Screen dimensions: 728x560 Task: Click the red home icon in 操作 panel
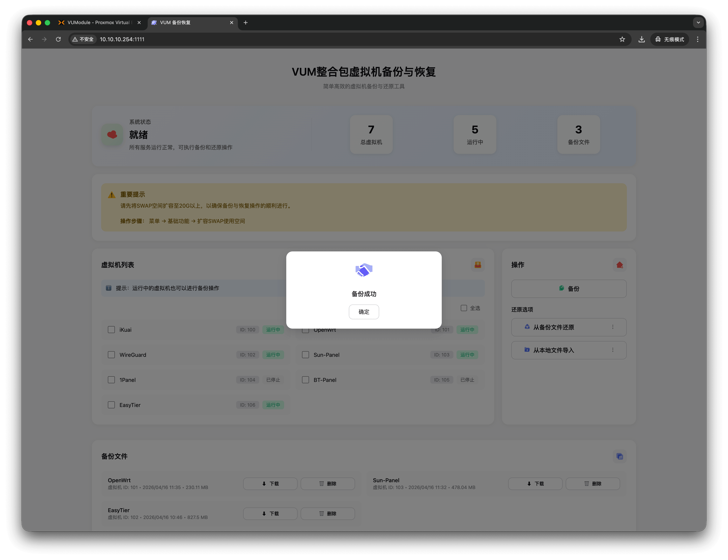pos(619,265)
